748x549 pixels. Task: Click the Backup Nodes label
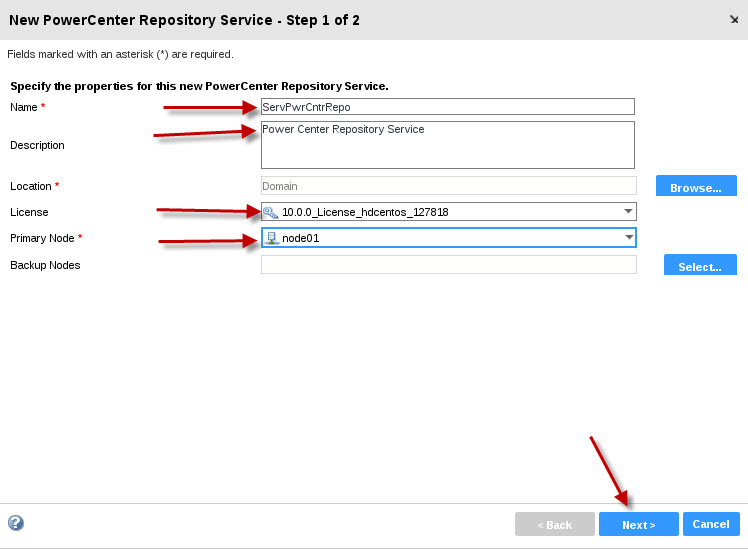(x=45, y=265)
